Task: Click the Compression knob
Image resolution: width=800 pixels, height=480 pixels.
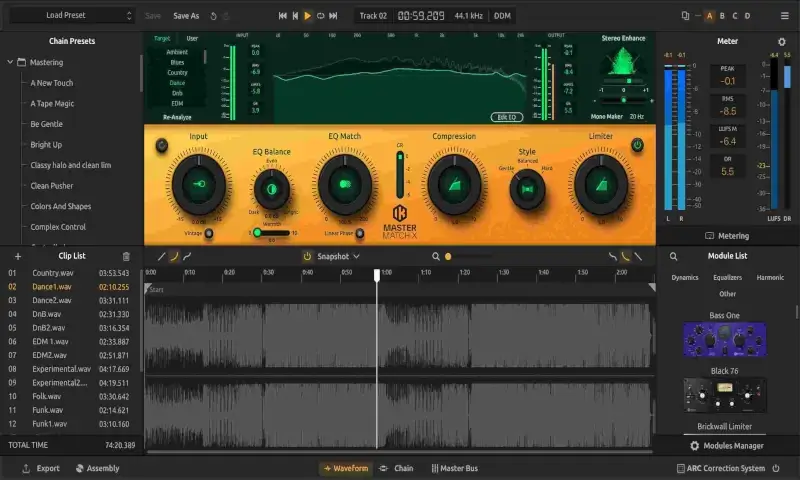Action: 454,185
